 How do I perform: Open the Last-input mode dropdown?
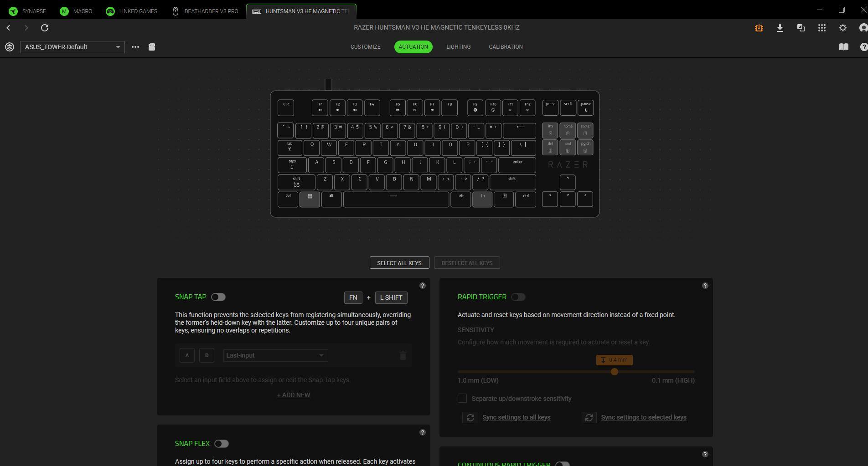275,355
